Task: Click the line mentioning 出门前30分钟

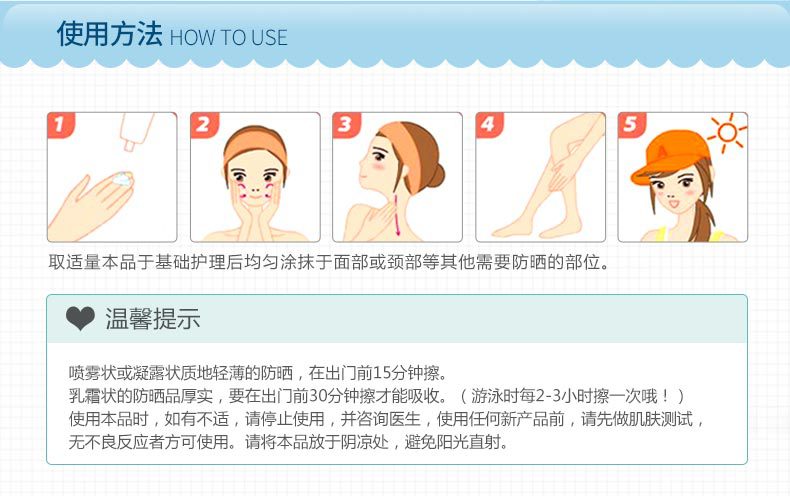Action: 377,396
